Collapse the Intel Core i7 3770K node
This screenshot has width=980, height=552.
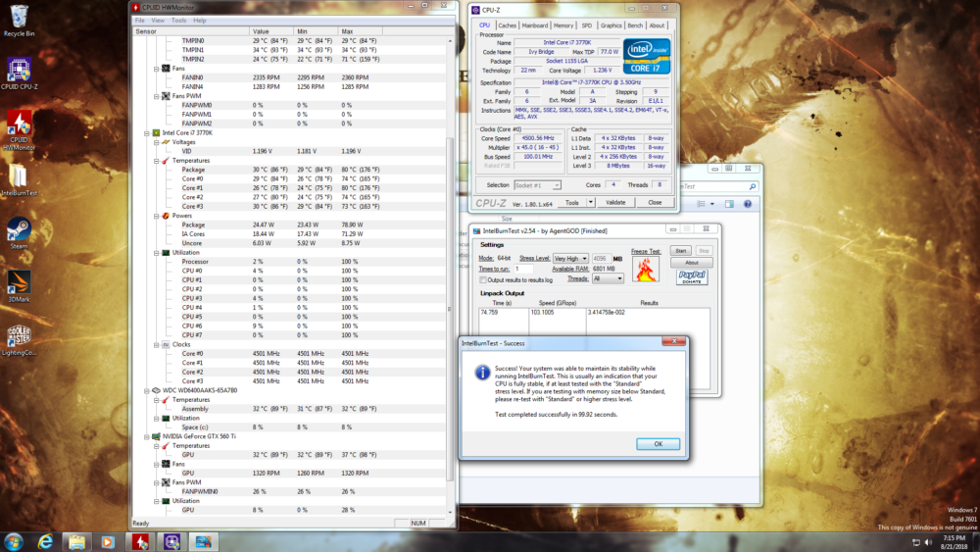(147, 132)
